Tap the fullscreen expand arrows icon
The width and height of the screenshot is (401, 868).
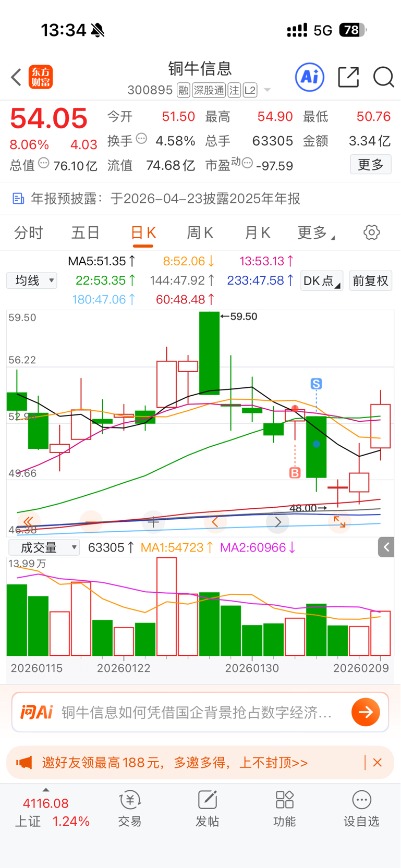339,521
